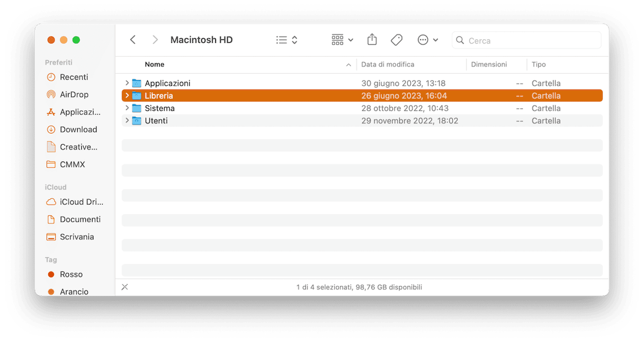Open Download folder in sidebar
The height and width of the screenshot is (342, 644).
(x=78, y=129)
